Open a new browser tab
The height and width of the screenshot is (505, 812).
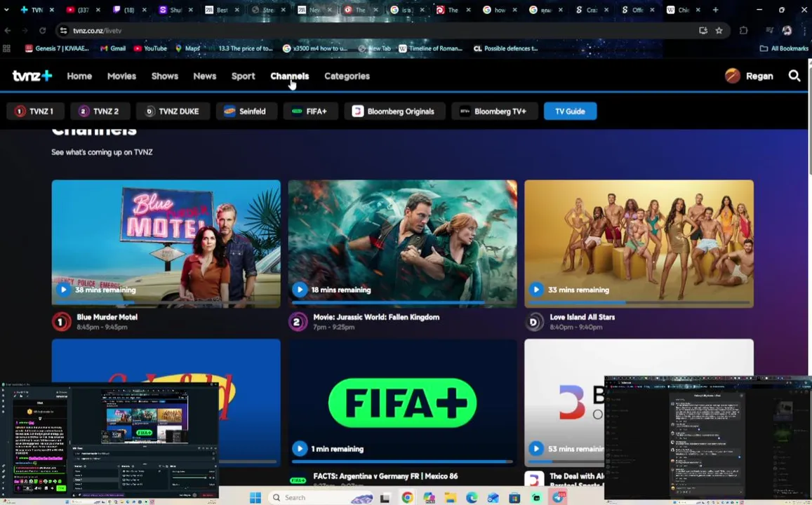pos(715,10)
